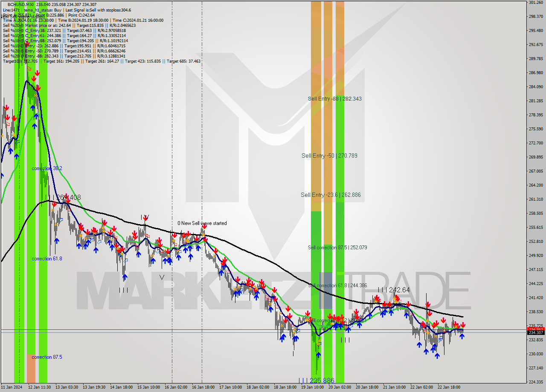Click price axis value 241.420
546x392 pixels.
(536, 297)
